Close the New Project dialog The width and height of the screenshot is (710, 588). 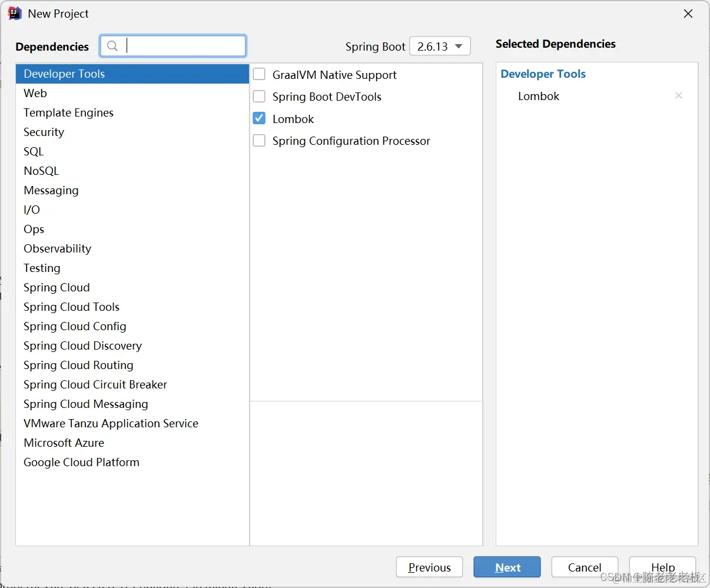point(688,14)
